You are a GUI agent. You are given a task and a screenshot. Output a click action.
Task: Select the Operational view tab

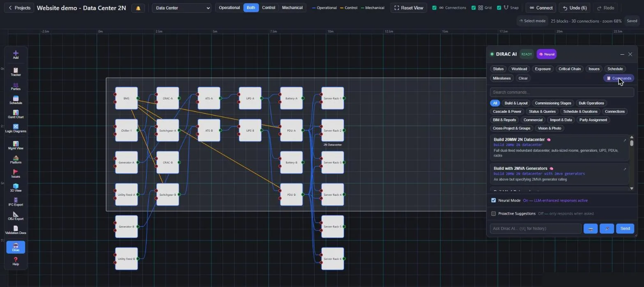point(229,8)
